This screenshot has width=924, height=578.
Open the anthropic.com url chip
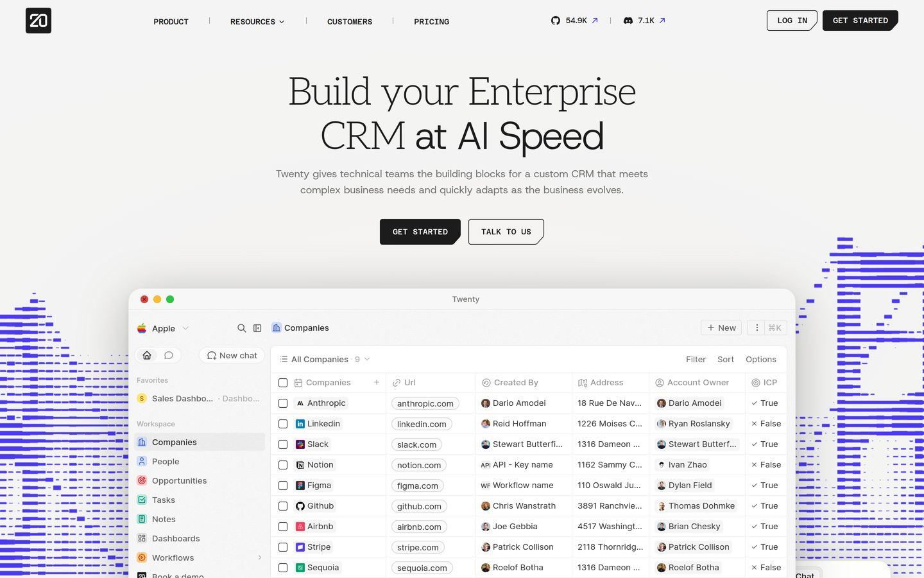click(x=425, y=403)
